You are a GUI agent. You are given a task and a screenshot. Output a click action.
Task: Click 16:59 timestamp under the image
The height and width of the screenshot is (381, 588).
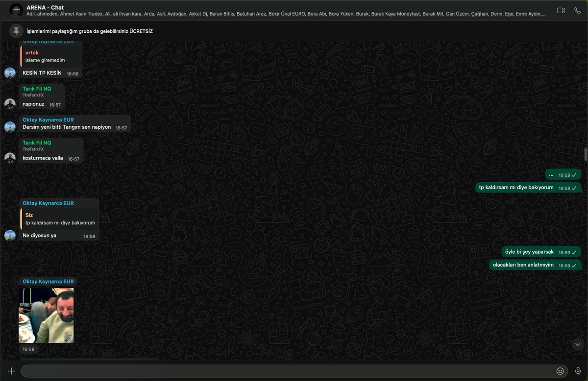coord(28,349)
